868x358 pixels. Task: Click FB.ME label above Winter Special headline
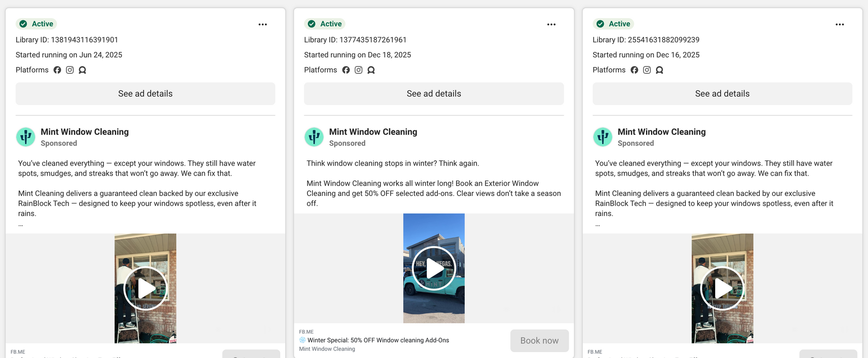pos(307,332)
